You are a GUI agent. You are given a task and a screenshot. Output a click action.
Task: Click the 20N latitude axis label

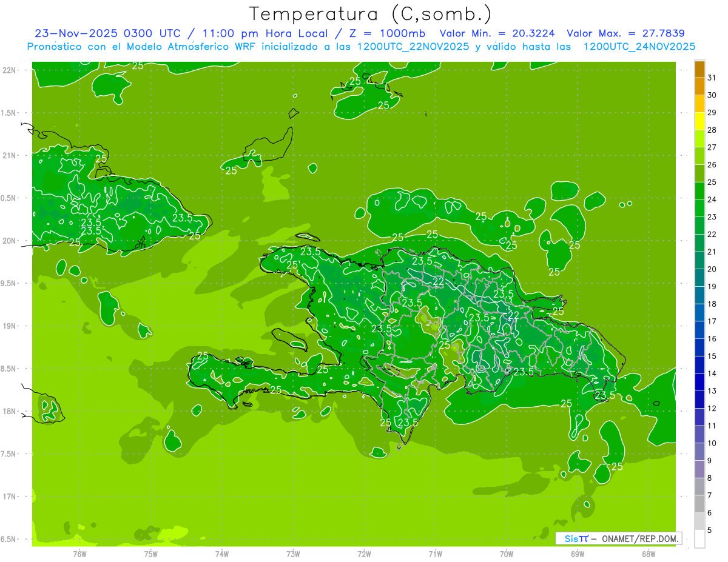tap(10, 241)
